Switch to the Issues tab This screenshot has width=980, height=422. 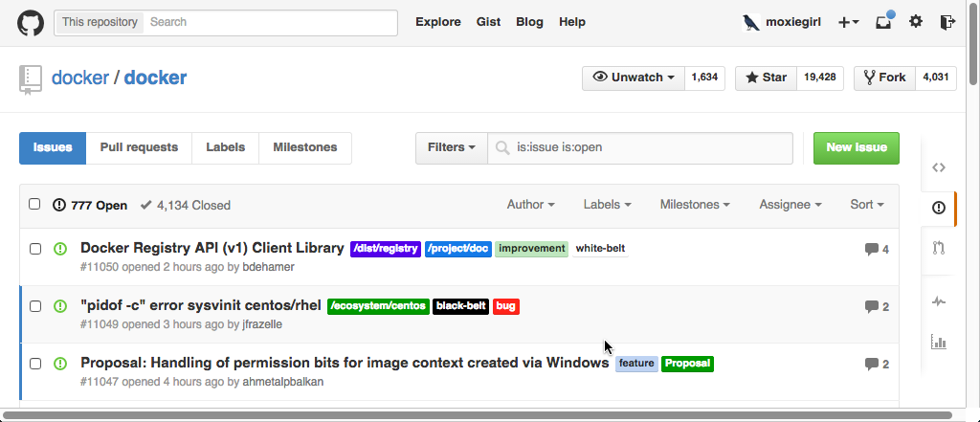(x=53, y=148)
